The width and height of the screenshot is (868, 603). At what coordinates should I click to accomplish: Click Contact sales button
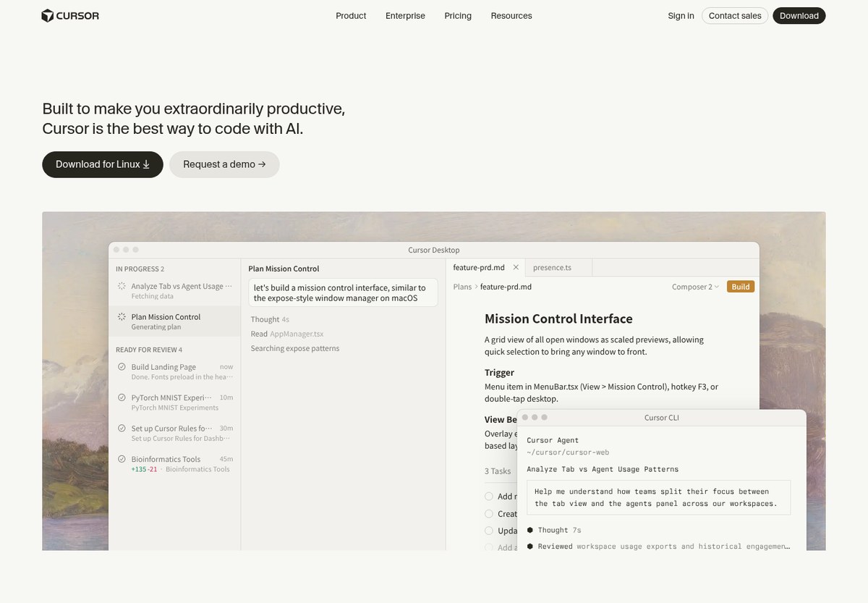[x=735, y=16]
